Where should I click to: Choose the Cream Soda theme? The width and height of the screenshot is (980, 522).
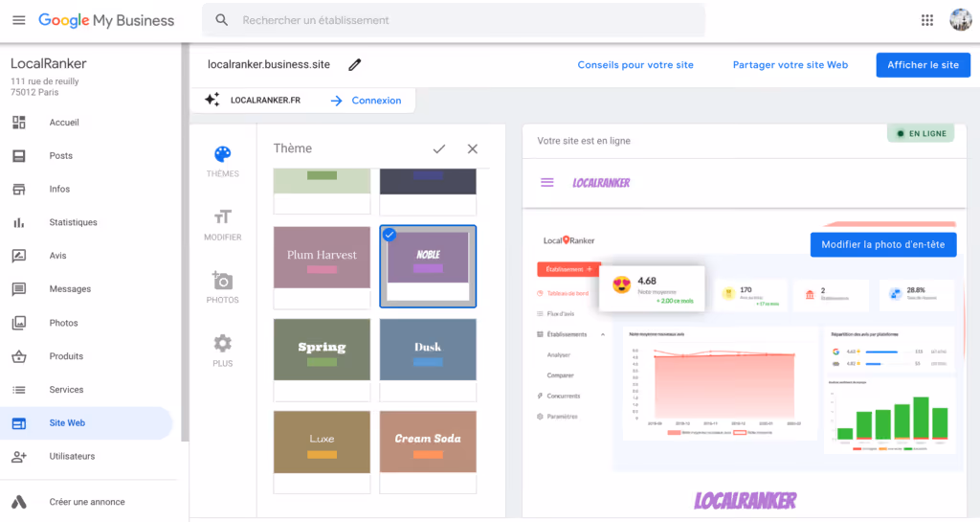(428, 452)
